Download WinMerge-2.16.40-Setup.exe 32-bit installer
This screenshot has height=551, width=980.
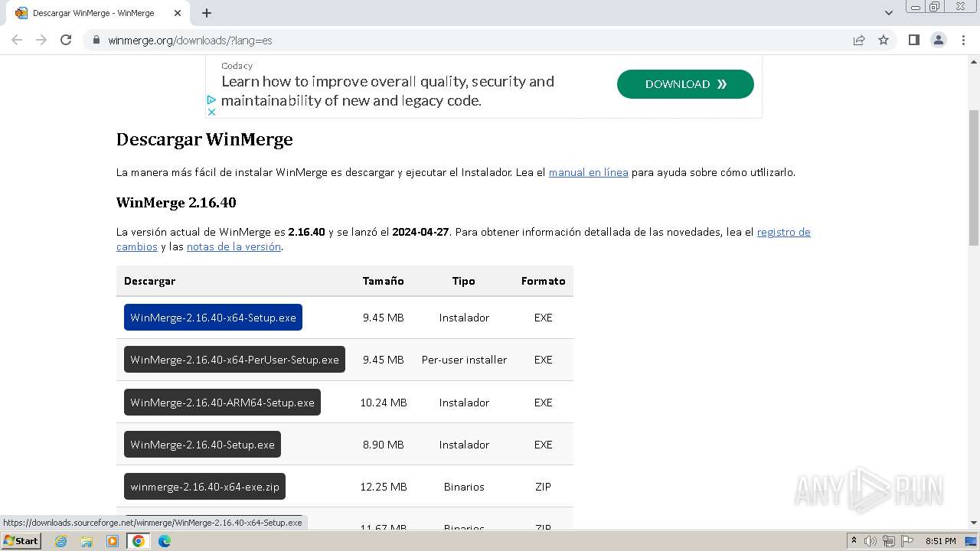pyautogui.click(x=202, y=445)
